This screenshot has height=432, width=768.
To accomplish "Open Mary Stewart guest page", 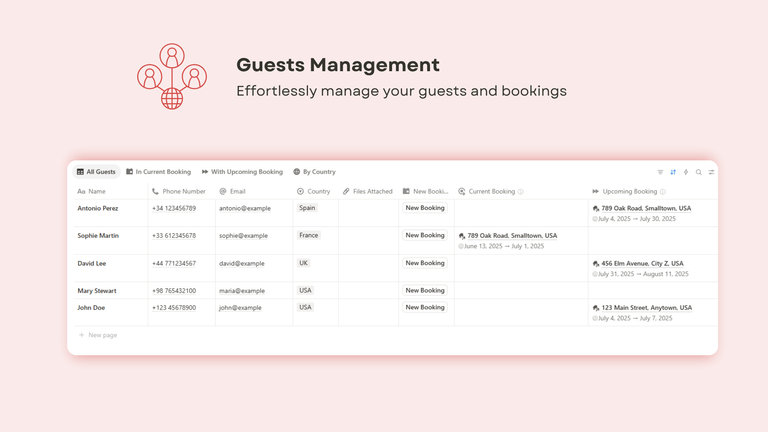I will (97, 291).
